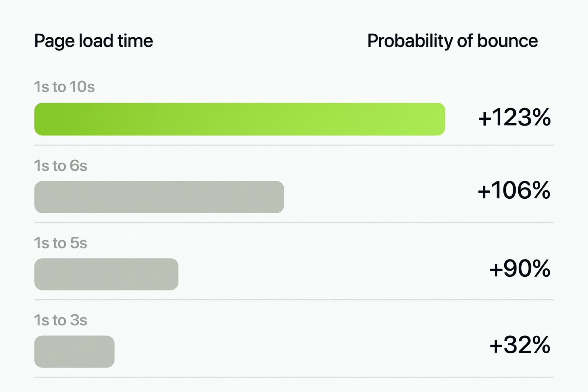This screenshot has height=392, width=588.
Task: Select the +32% bounce value
Action: pyautogui.click(x=519, y=345)
